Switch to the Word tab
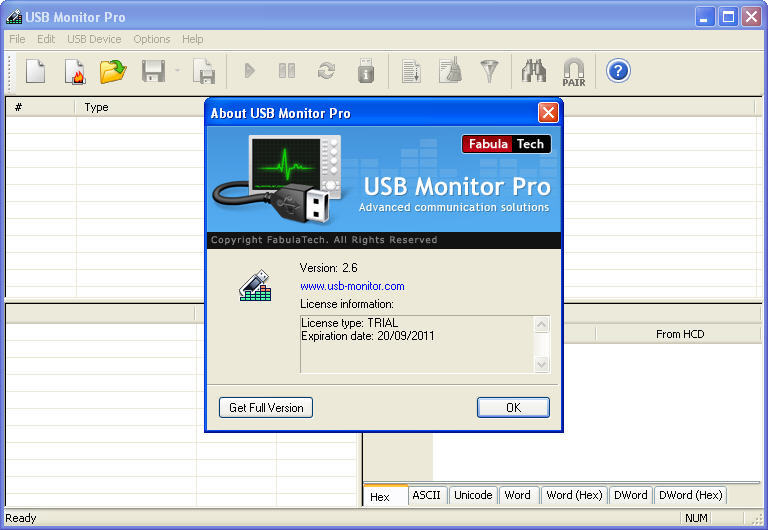Image resolution: width=768 pixels, height=530 pixels. (x=517, y=495)
